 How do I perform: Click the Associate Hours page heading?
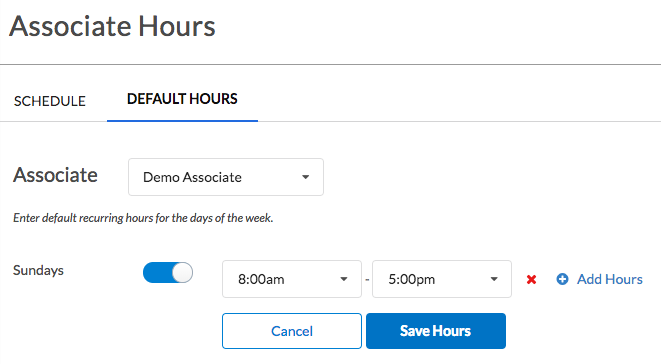[x=113, y=26]
